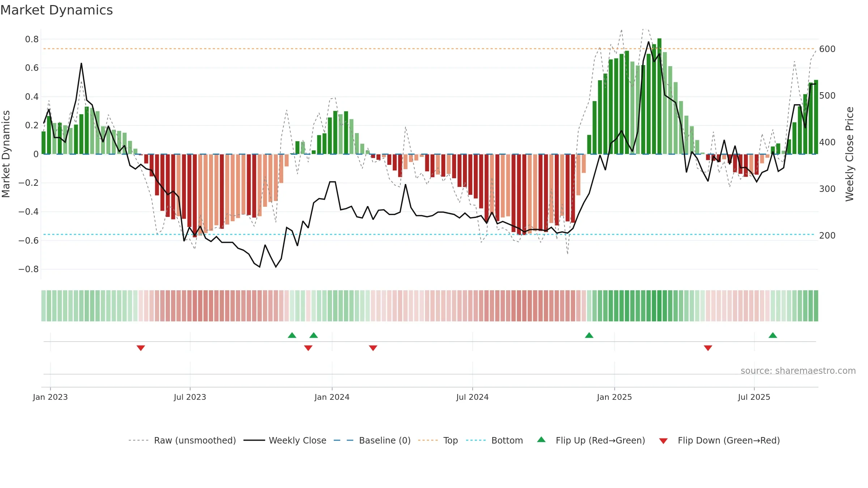Click the Jan 2025 x-axis label
Image resolution: width=868 pixels, height=488 pixels.
point(614,397)
